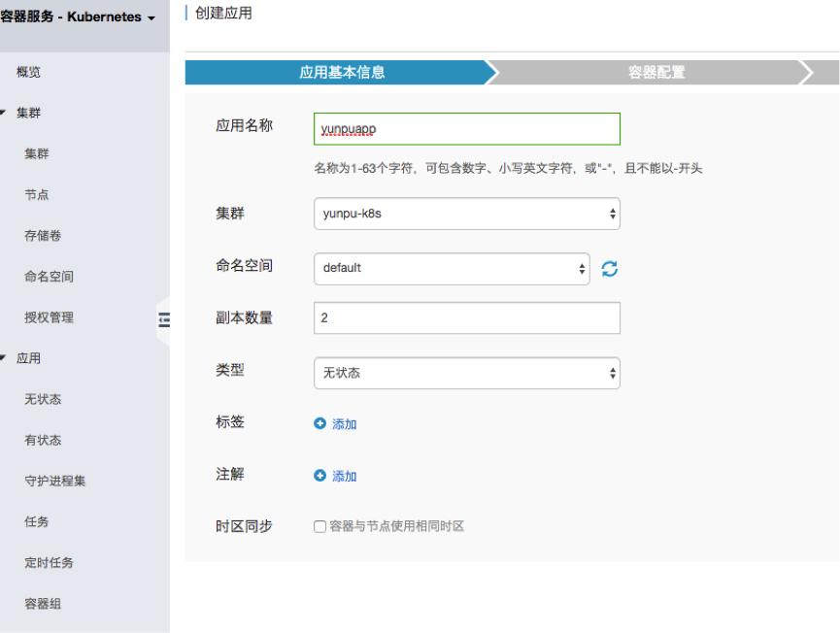Screen dimensions: 840x633
Task: Click the 副本数量 input field
Action: [x=466, y=317]
